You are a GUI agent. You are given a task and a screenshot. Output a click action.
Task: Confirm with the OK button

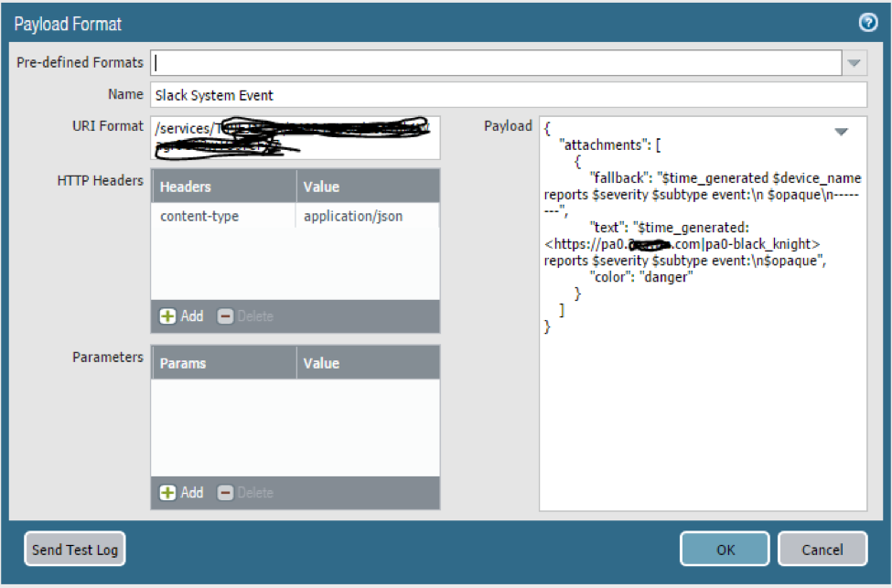[725, 550]
